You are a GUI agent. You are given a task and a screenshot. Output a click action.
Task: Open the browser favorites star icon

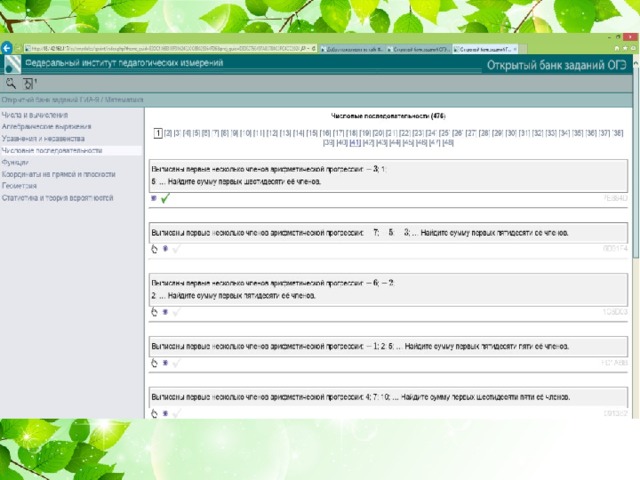[625, 48]
